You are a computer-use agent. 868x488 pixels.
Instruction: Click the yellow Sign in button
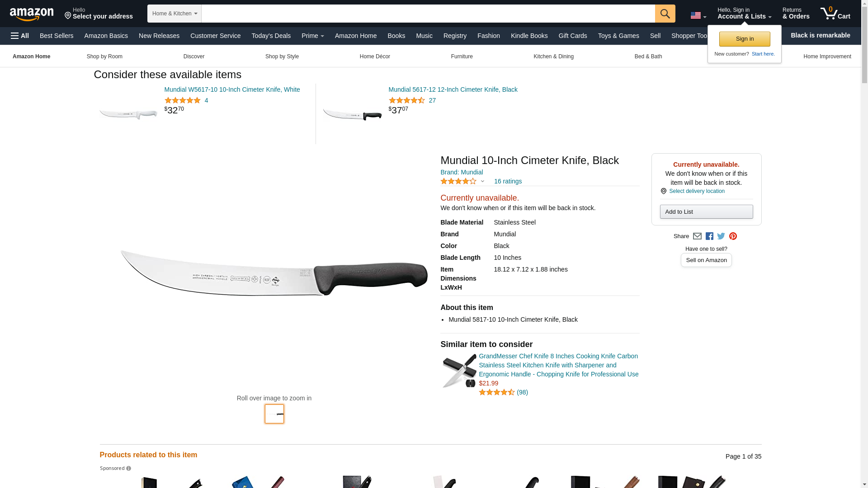745,39
